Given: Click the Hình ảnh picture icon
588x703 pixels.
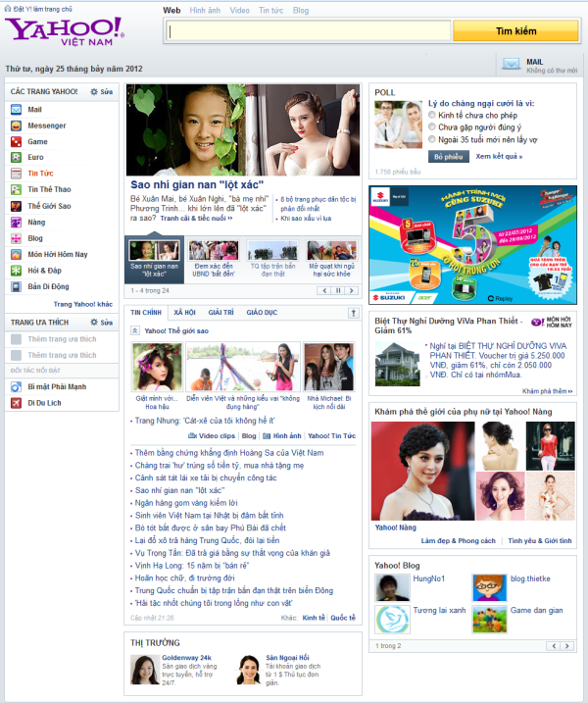Looking at the screenshot, I should click(267, 435).
